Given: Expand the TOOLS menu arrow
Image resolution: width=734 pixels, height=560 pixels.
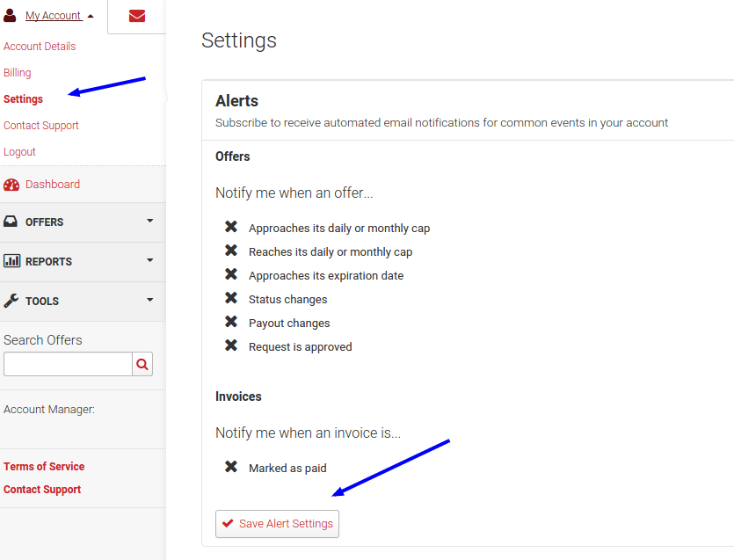Looking at the screenshot, I should [149, 300].
